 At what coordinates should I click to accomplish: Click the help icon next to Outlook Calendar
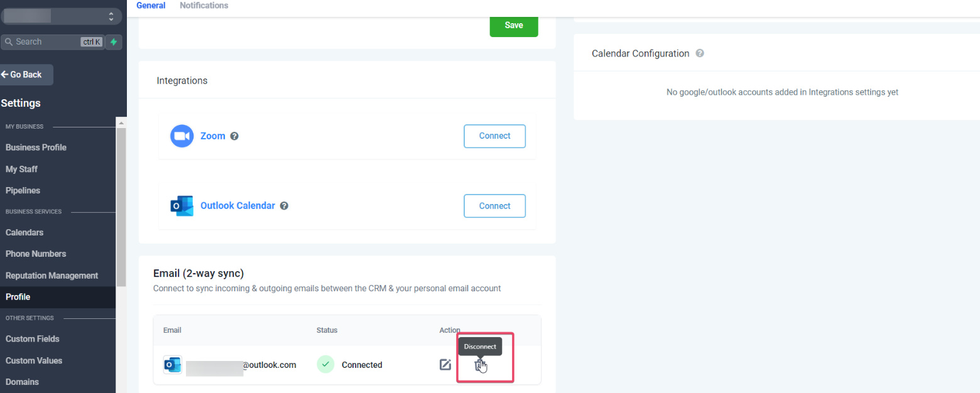coord(284,206)
